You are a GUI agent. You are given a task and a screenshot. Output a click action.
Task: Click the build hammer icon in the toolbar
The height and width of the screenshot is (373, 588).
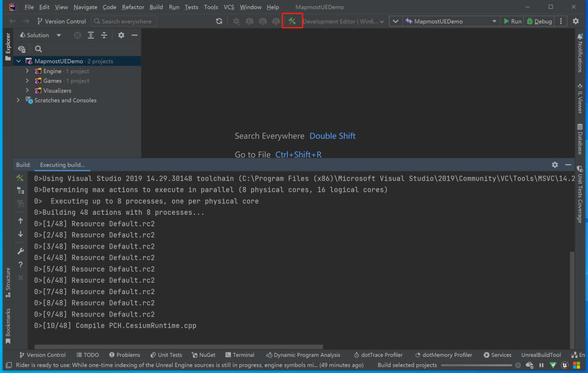click(292, 21)
